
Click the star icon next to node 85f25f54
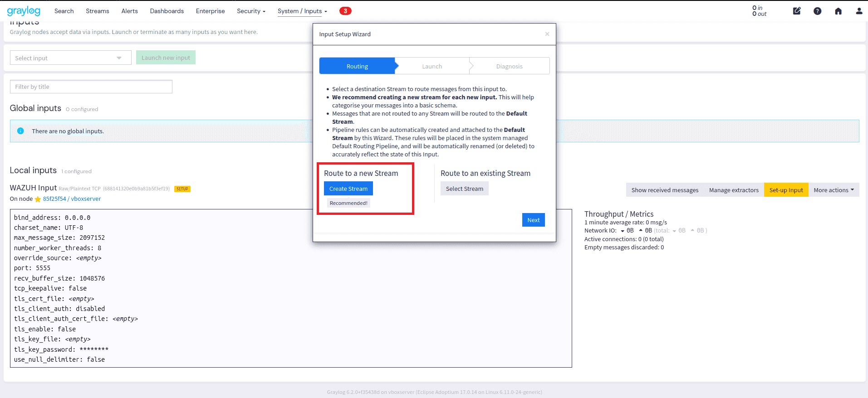pyautogui.click(x=38, y=199)
